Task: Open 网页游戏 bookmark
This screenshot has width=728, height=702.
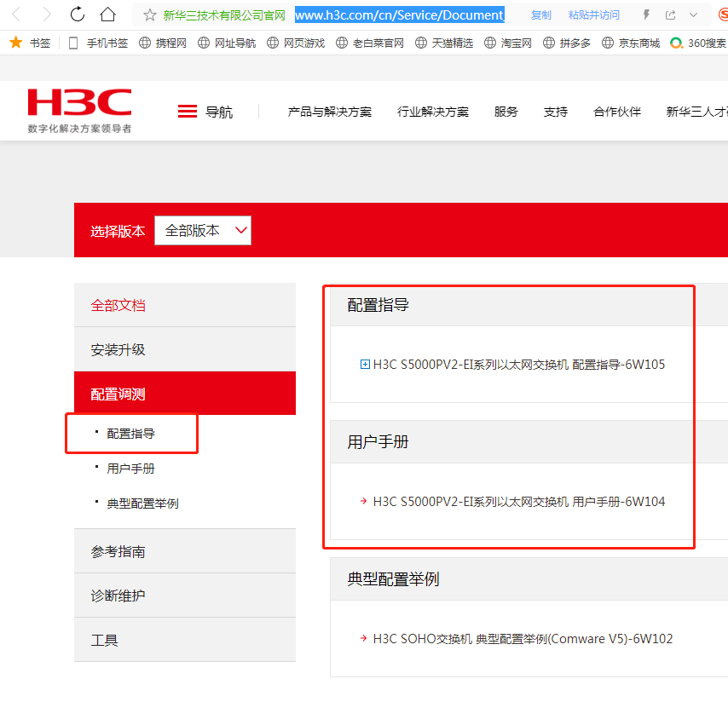Action: (x=296, y=43)
